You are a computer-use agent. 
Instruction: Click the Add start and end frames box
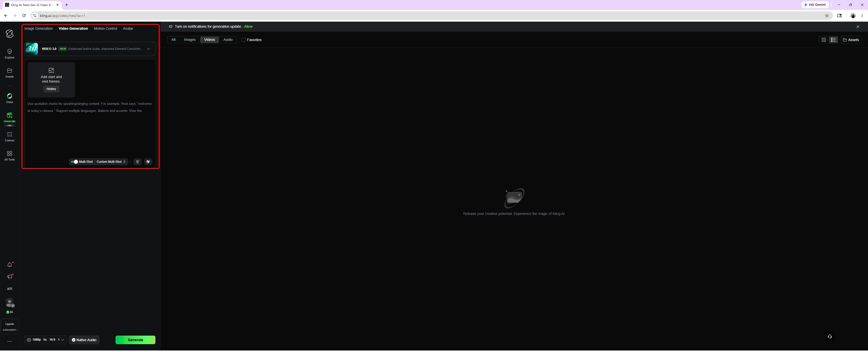(51, 80)
